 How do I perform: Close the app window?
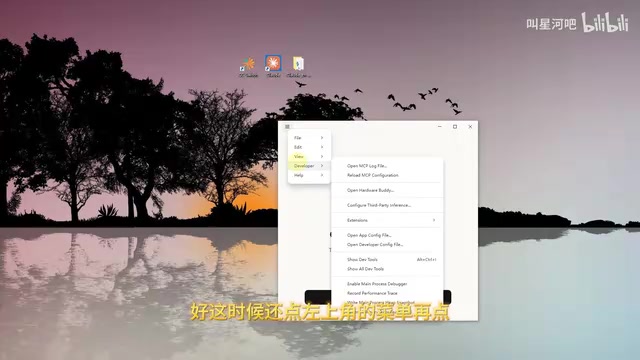pos(470,127)
